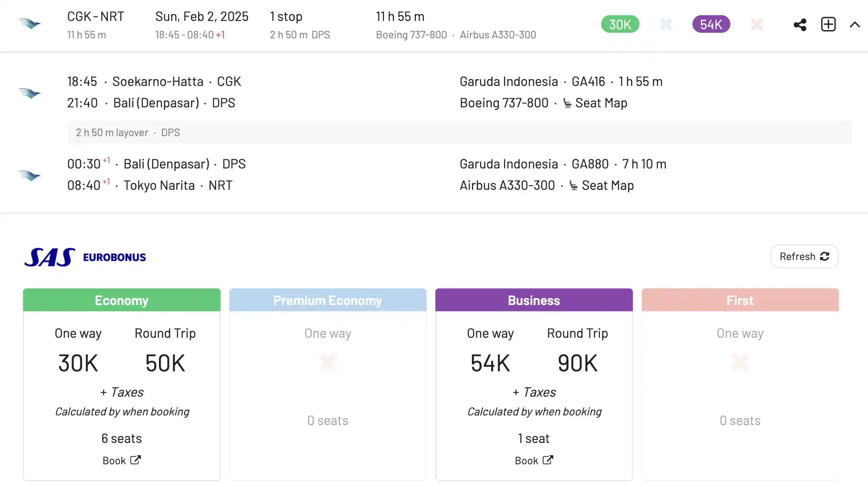This screenshot has width=868, height=487.
Task: Open Seat Map for GA416 Boeing 737-800
Action: [x=595, y=103]
